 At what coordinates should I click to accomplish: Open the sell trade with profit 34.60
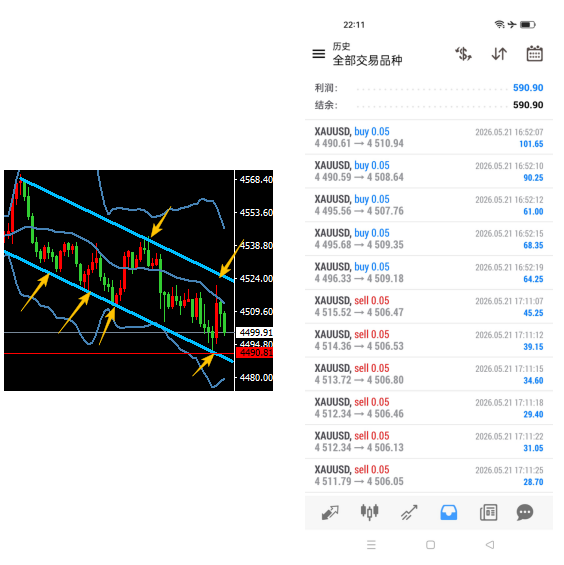[x=429, y=374]
